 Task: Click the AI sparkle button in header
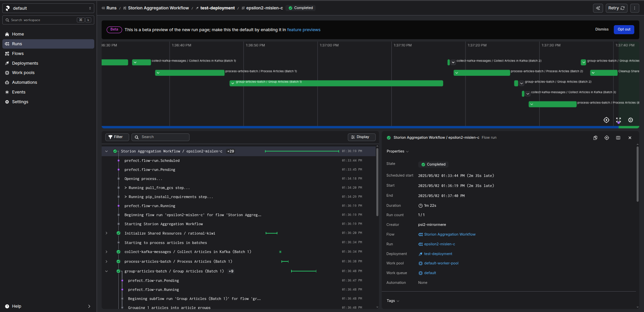click(x=598, y=8)
